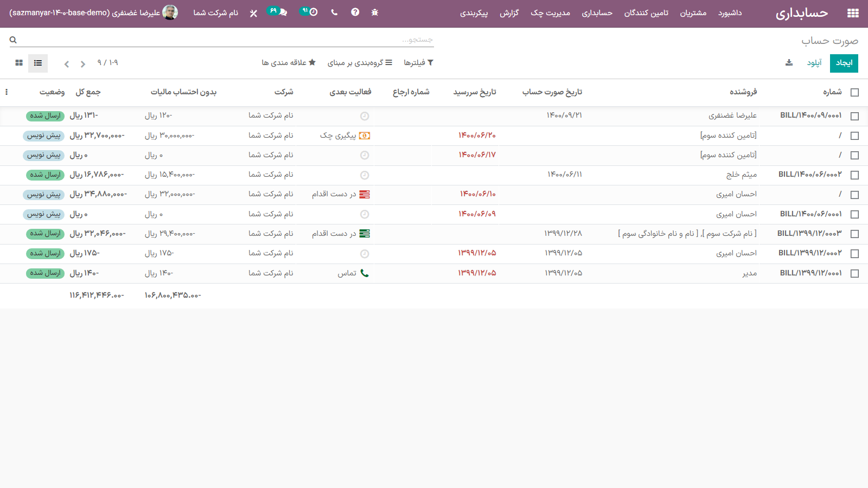Screen dimensions: 868x488
Task: Open گروه‌بندی بر مبنای group-by dropdown
Action: (x=360, y=63)
